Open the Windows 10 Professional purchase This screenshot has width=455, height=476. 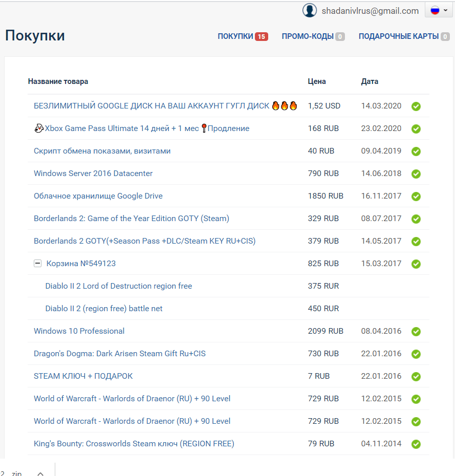click(x=79, y=331)
